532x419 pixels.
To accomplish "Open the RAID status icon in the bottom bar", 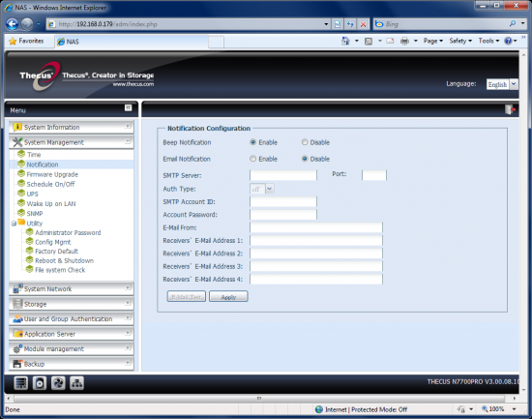I will click(x=20, y=383).
